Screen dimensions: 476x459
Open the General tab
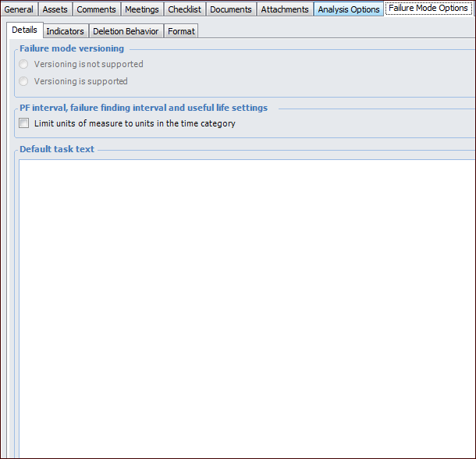point(19,9)
